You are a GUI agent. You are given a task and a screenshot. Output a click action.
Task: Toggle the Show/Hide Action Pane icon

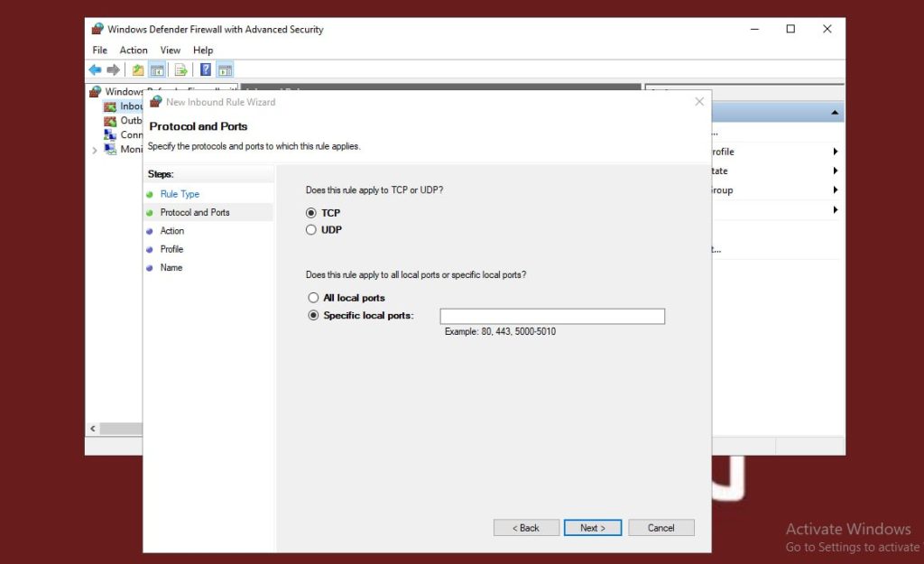tap(226, 70)
